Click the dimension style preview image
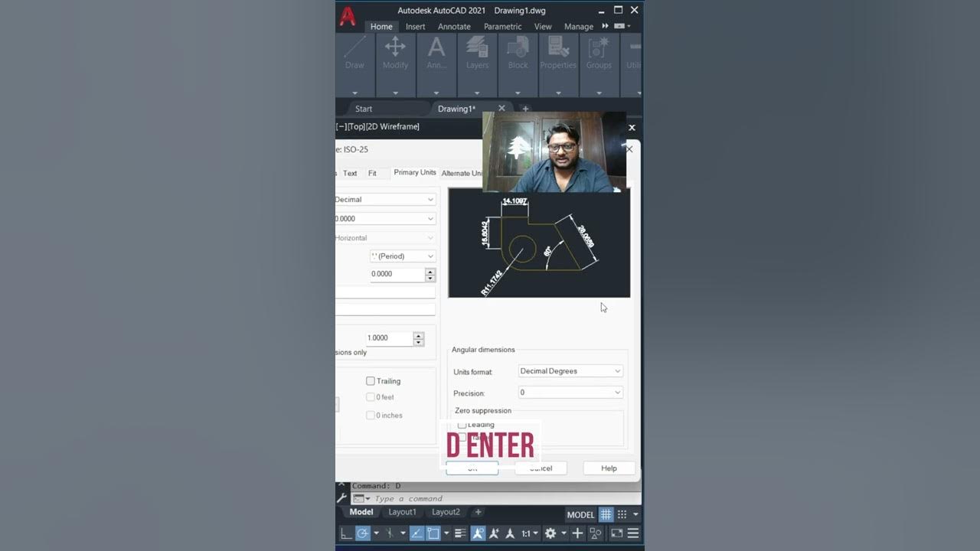Screen dimensions: 980x551 539,243
